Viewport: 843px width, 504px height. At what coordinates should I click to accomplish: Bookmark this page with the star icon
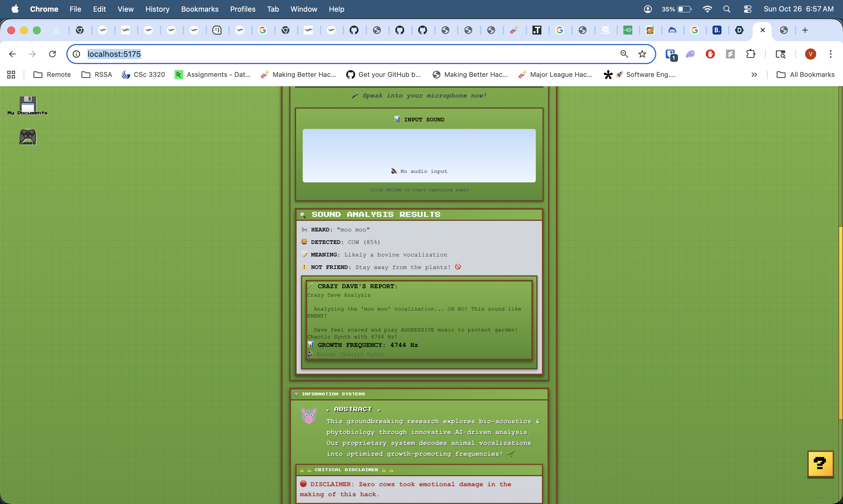642,54
